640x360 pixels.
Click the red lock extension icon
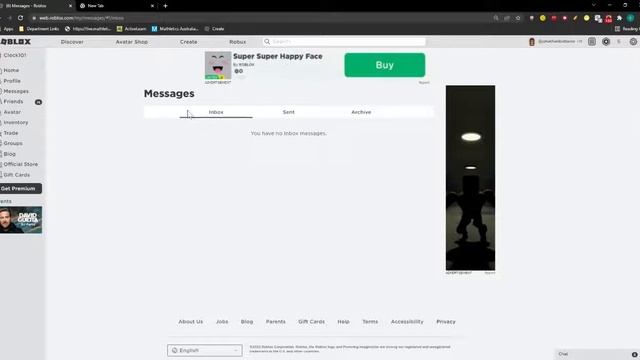pos(609,18)
